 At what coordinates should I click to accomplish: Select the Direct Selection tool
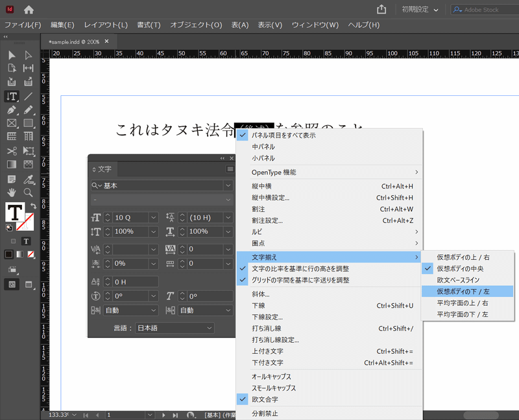28,55
